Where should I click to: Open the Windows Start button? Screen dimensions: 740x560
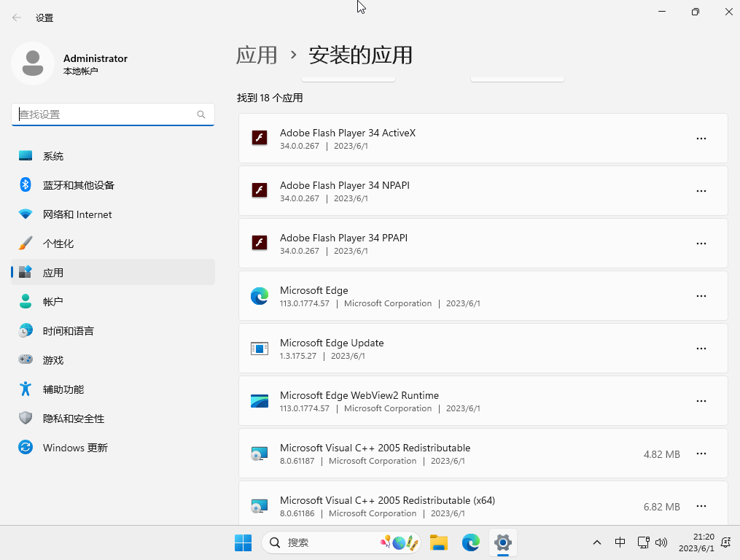tap(243, 543)
